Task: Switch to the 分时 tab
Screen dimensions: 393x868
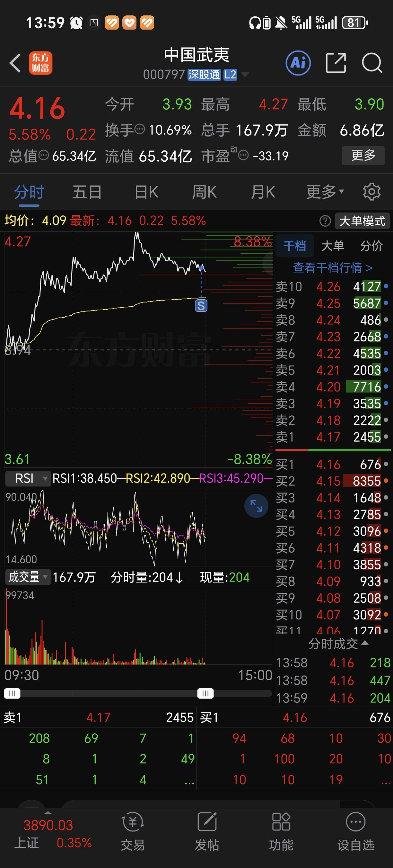Action: 29,192
